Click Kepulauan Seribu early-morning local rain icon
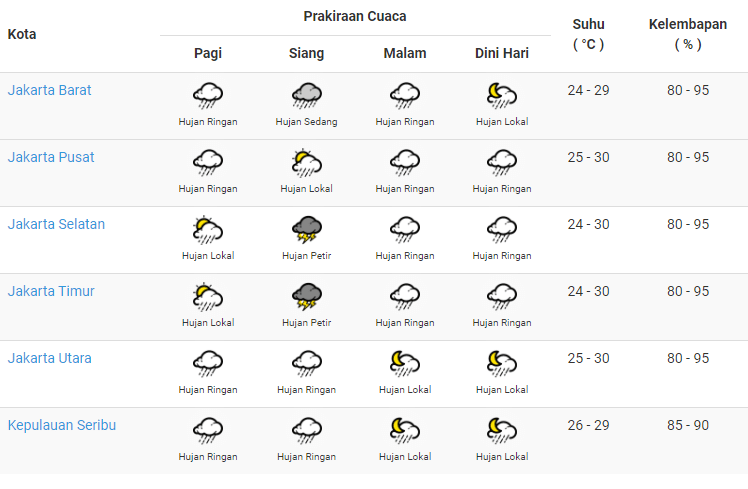 (x=502, y=431)
